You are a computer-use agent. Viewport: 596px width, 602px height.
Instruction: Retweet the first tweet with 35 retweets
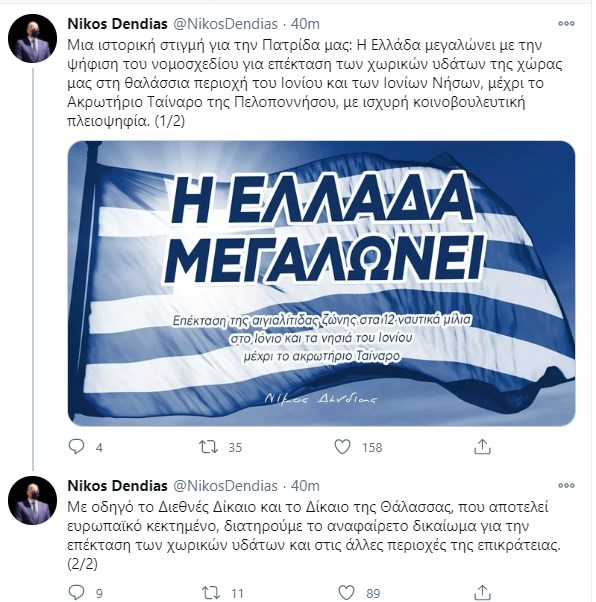click(x=209, y=447)
